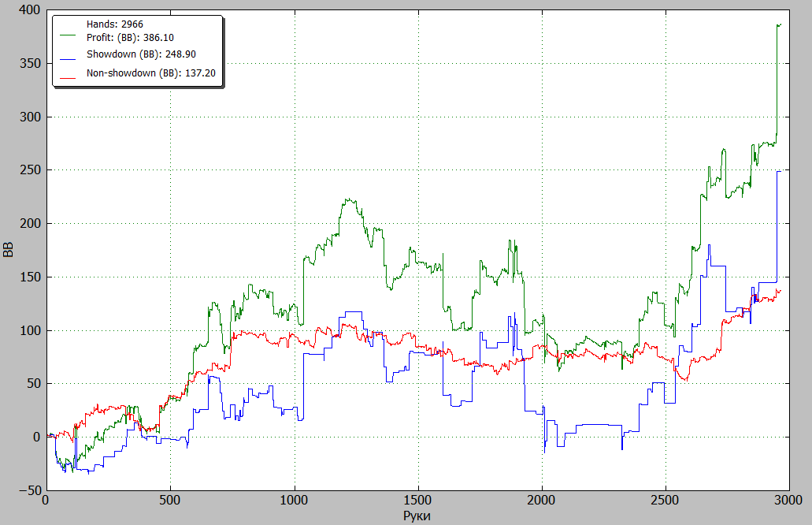Click the blue Showdown line legend swatch
The width and height of the screenshot is (812, 525).
[68, 60]
